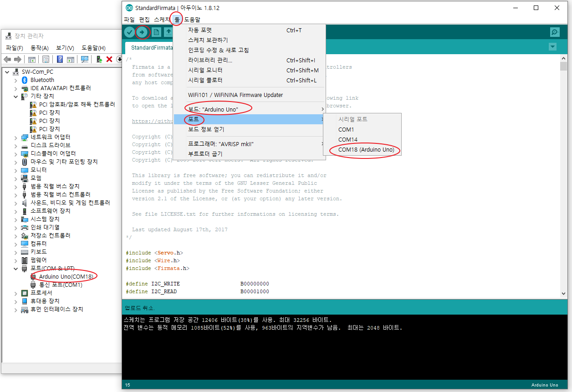The height and width of the screenshot is (392, 572).
Task: Open 동작(A) menu in Device Manager
Action: tap(40, 48)
